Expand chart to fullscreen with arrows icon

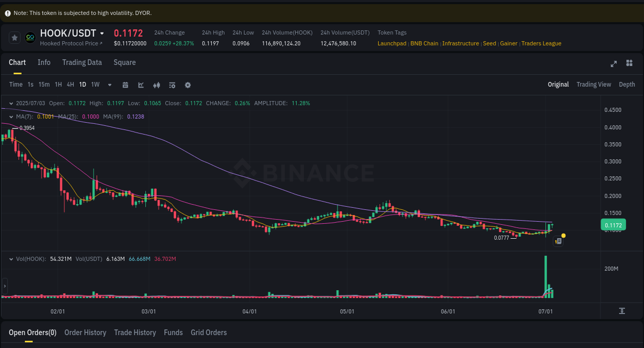point(614,64)
